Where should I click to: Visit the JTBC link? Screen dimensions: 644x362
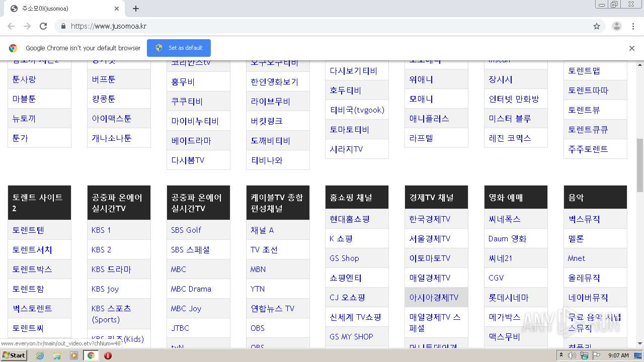180,328
